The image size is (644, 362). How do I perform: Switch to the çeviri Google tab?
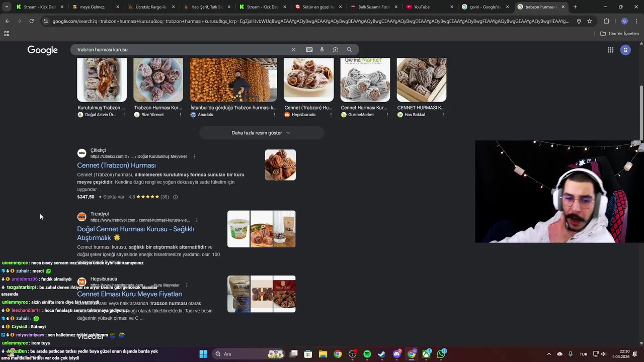point(485,7)
